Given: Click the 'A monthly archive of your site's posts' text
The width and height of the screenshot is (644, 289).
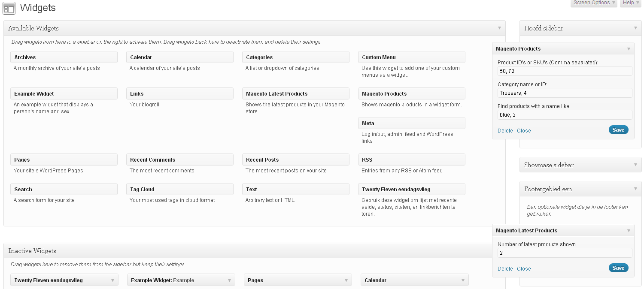Looking at the screenshot, I should 57,68.
